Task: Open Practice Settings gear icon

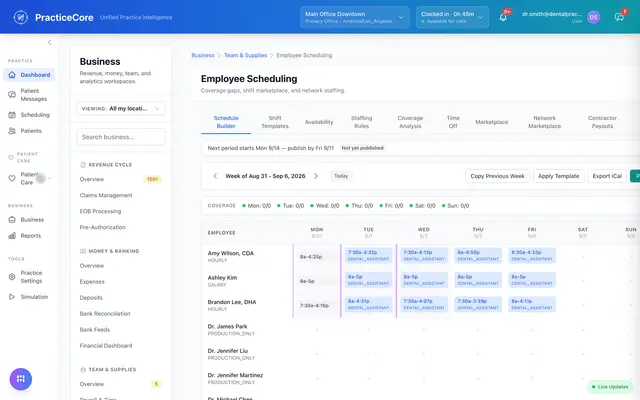Action: point(12,277)
